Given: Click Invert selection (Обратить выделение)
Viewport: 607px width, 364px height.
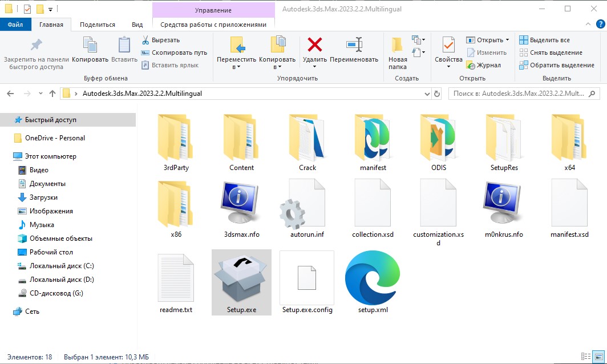Looking at the screenshot, I should (x=557, y=65).
